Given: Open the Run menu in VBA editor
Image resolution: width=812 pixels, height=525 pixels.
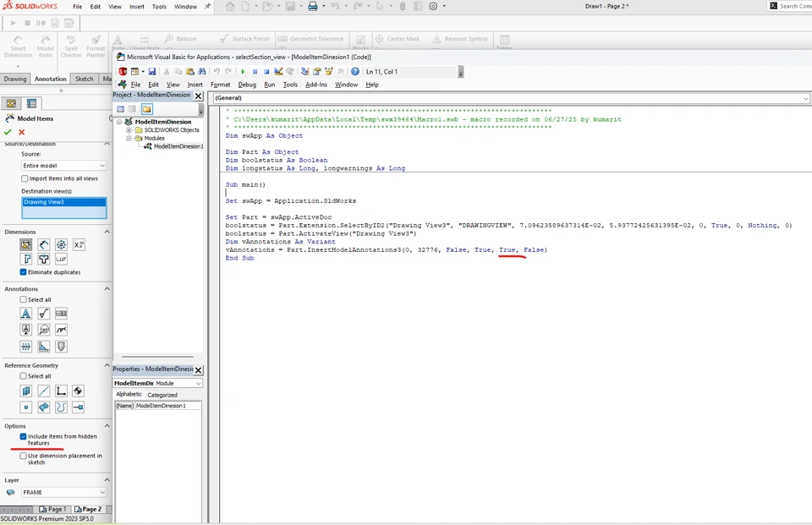Looking at the screenshot, I should [x=269, y=85].
